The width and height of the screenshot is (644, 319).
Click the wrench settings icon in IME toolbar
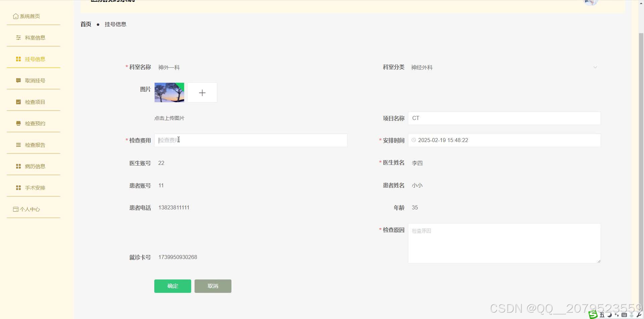tap(639, 315)
